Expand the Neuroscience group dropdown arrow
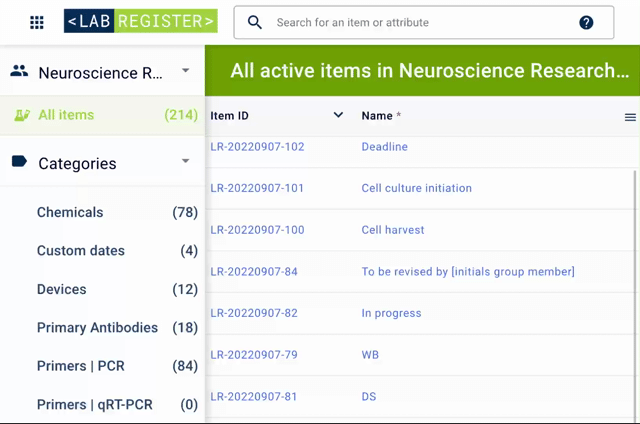The height and width of the screenshot is (424, 640). tap(185, 70)
